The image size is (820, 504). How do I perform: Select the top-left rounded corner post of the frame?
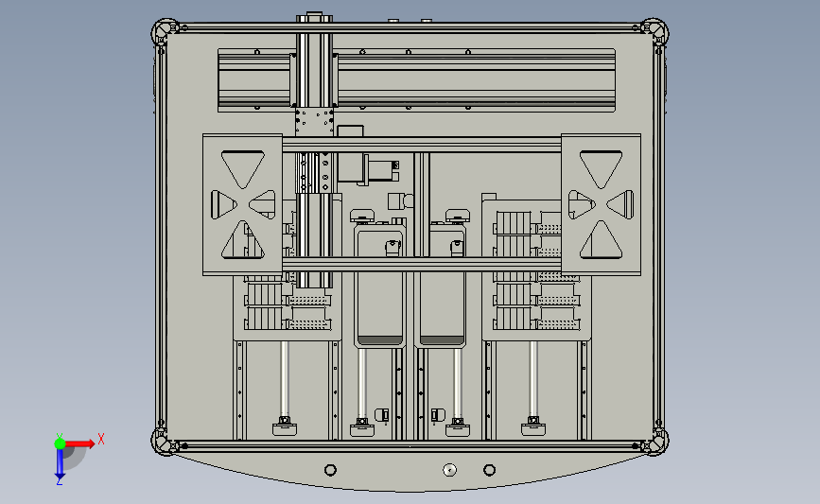(x=165, y=33)
